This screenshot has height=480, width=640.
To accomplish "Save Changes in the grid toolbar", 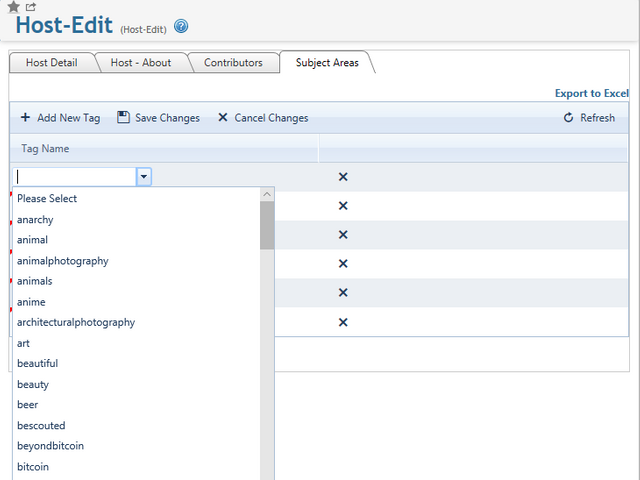I will click(x=158, y=118).
